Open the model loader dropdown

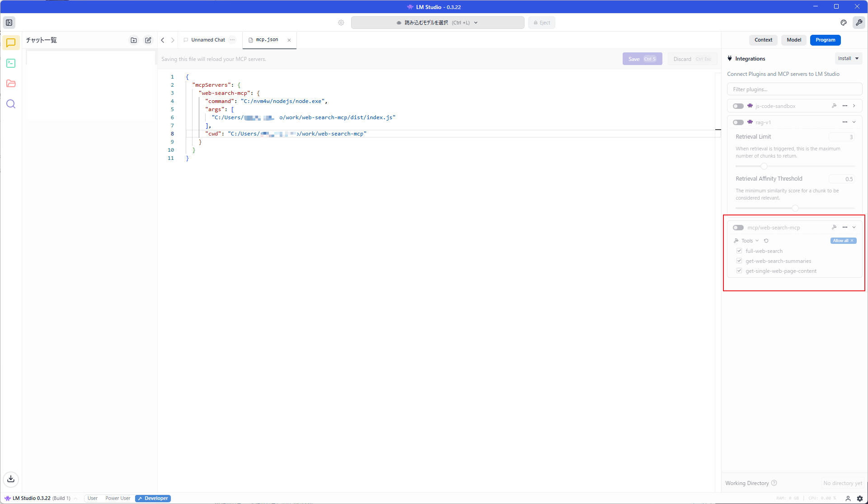coord(437,23)
